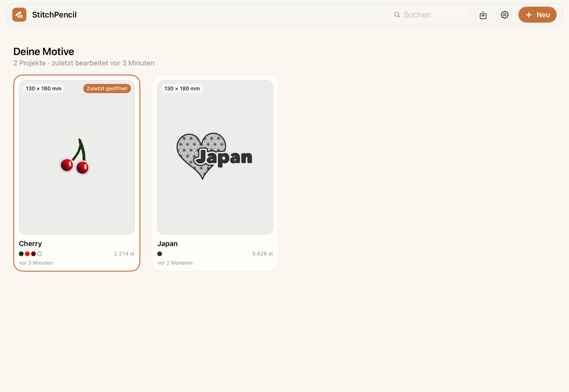Open the Japan heart design thumbnail

[215, 157]
